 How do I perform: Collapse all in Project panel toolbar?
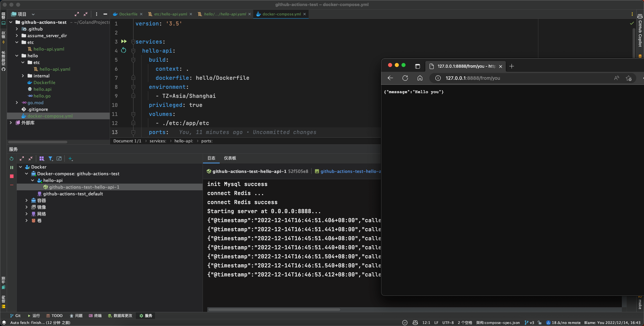coord(86,14)
